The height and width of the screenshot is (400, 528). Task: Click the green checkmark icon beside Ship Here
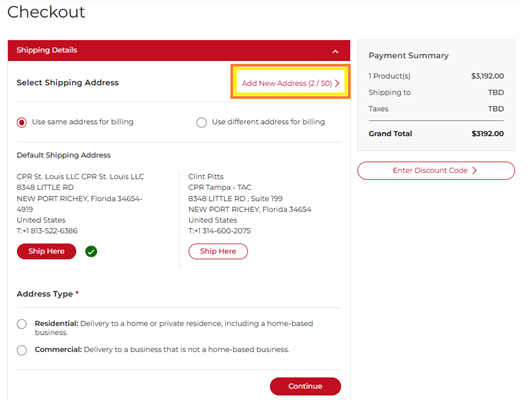point(91,251)
